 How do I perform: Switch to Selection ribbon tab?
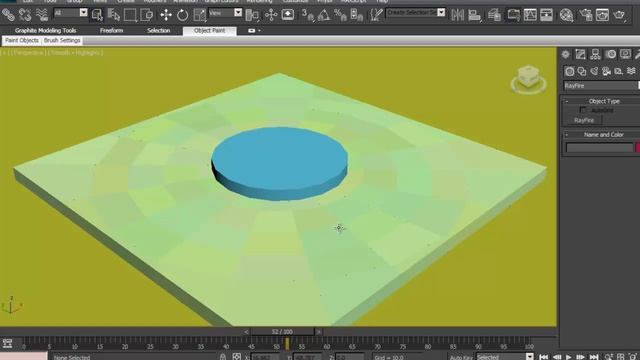point(158,31)
